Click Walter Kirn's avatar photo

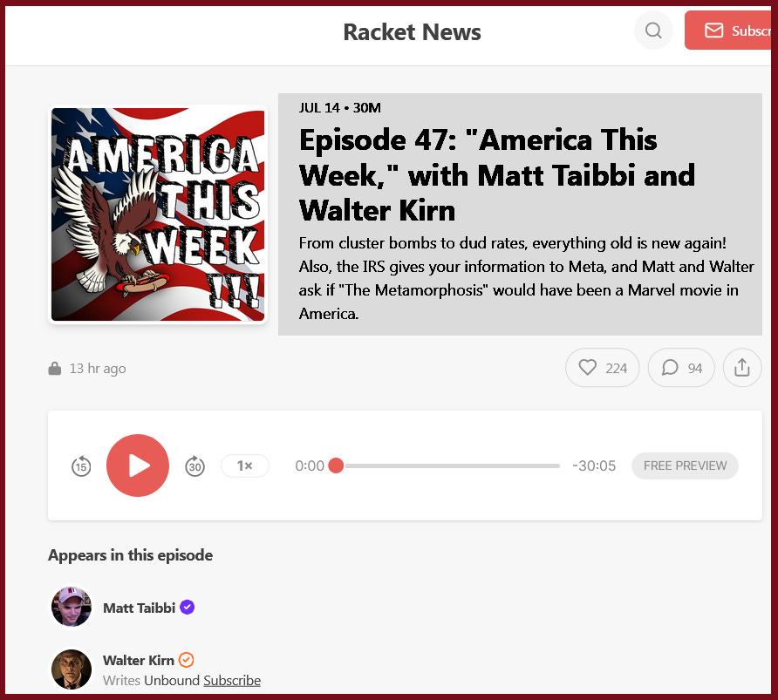72,669
